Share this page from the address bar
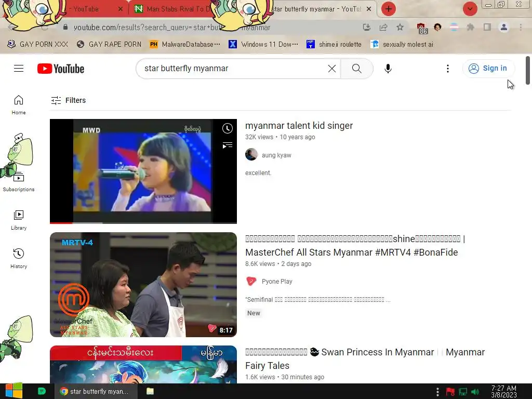Image resolution: width=532 pixels, height=399 pixels. pyautogui.click(x=383, y=27)
